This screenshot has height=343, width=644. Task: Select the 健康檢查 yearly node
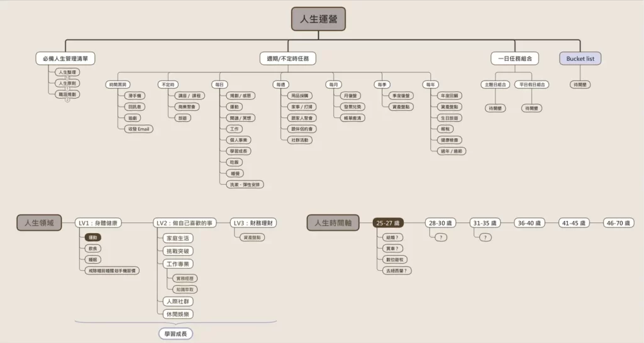(x=450, y=140)
